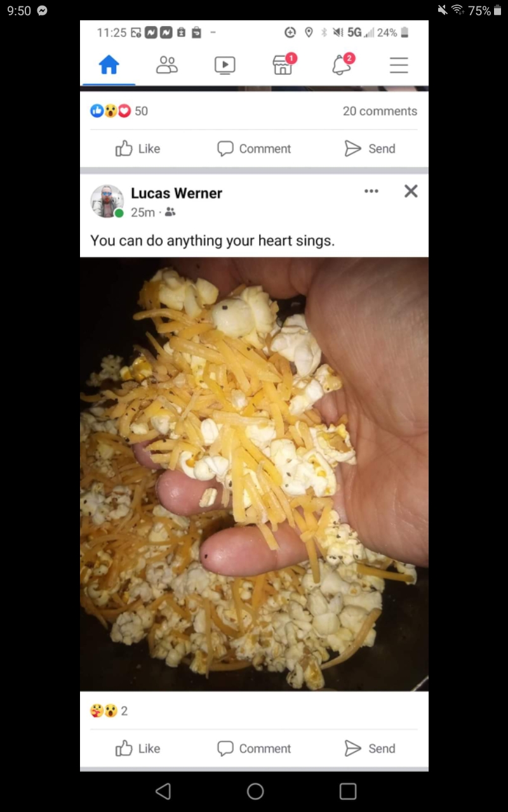Comment on the top post
The height and width of the screenshot is (812, 508).
pos(254,148)
